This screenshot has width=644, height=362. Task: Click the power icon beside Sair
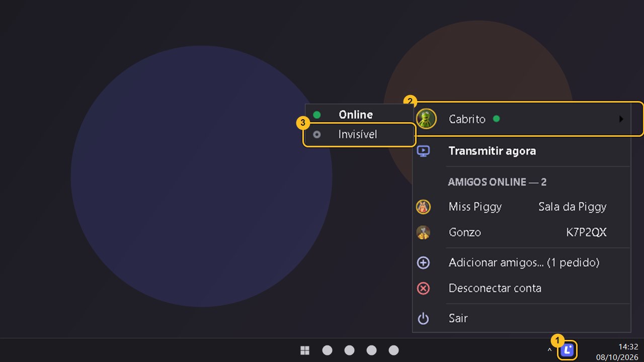point(424,318)
